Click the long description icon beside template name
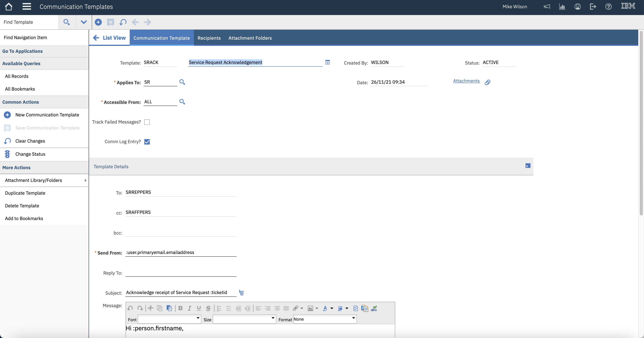 (x=328, y=62)
